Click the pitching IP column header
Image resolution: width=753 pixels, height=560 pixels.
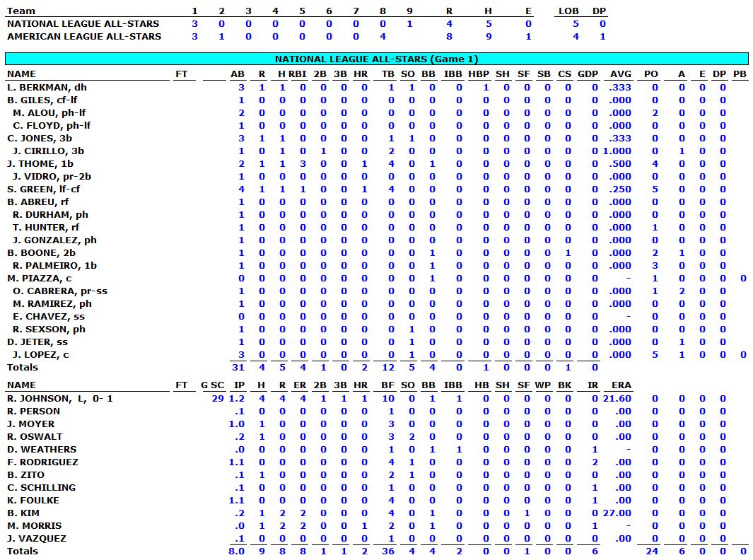pyautogui.click(x=239, y=385)
